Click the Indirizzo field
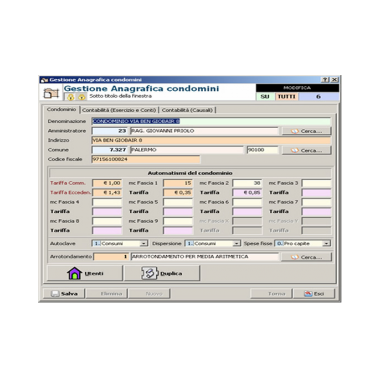Image resolution: width=380 pixels, height=380 pixels. [x=211, y=140]
